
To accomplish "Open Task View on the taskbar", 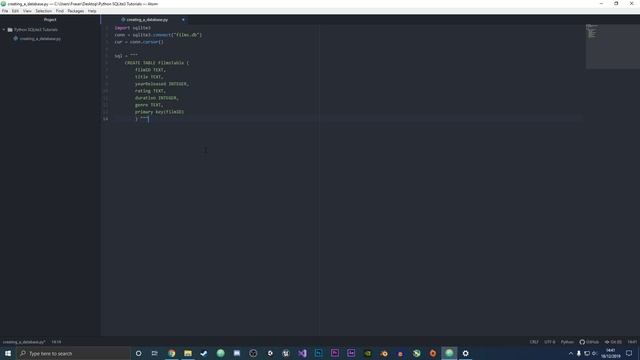I will [155, 353].
